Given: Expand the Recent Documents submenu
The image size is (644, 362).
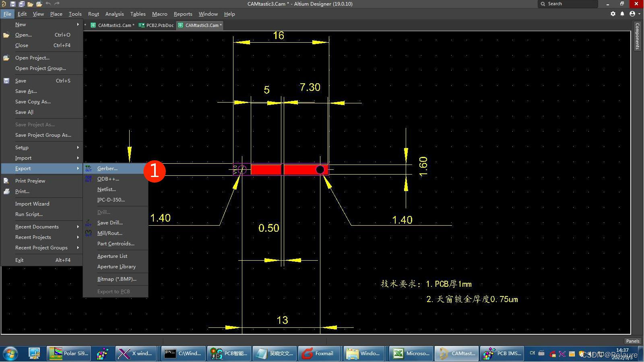Looking at the screenshot, I should coord(41,227).
